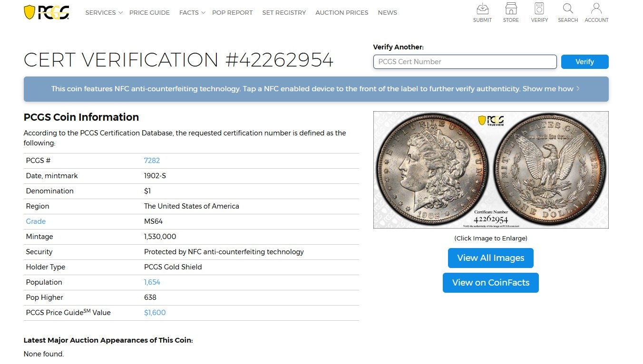Viewport: 643px width, 364px height.
Task: Click View on CoinFacts button
Action: [490, 283]
